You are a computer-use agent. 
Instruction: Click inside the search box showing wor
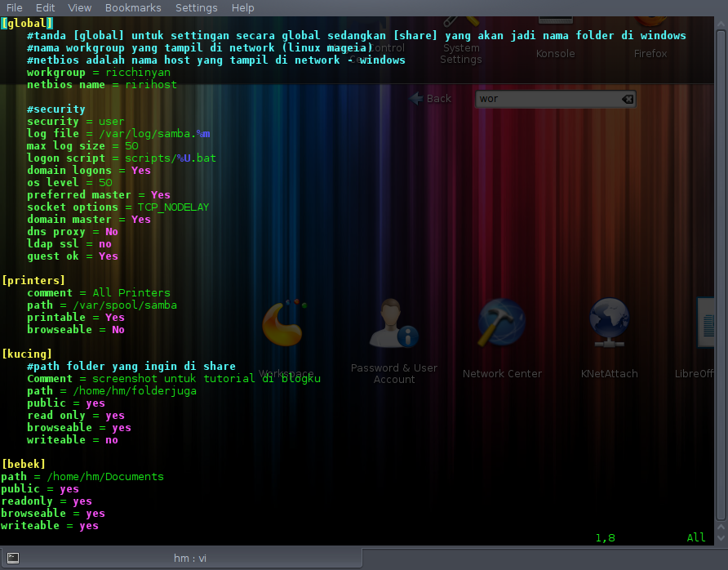click(x=547, y=98)
